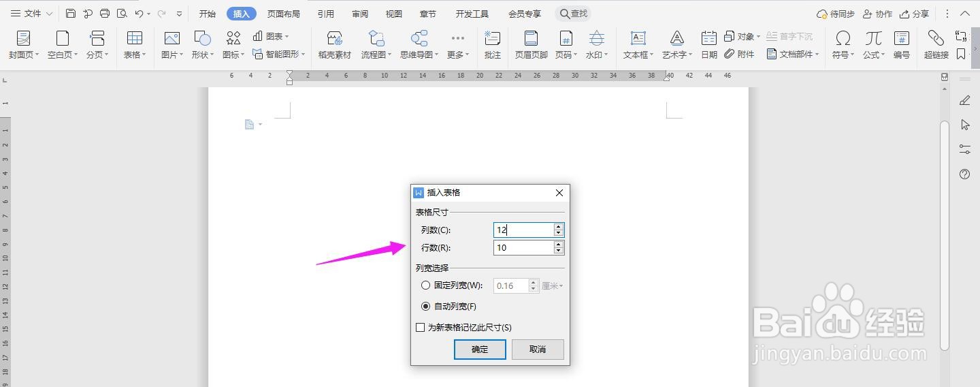
Task: Click the 编号 numbering icon
Action: (x=902, y=45)
